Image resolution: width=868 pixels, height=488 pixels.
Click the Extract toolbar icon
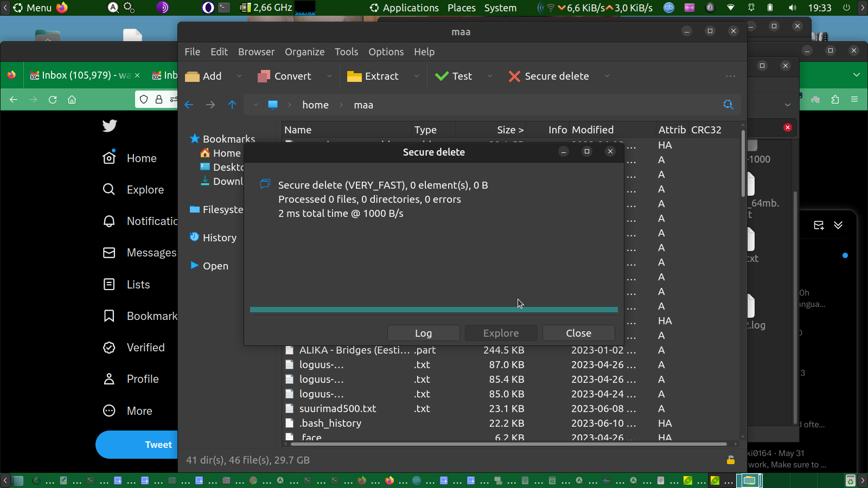[354, 76]
